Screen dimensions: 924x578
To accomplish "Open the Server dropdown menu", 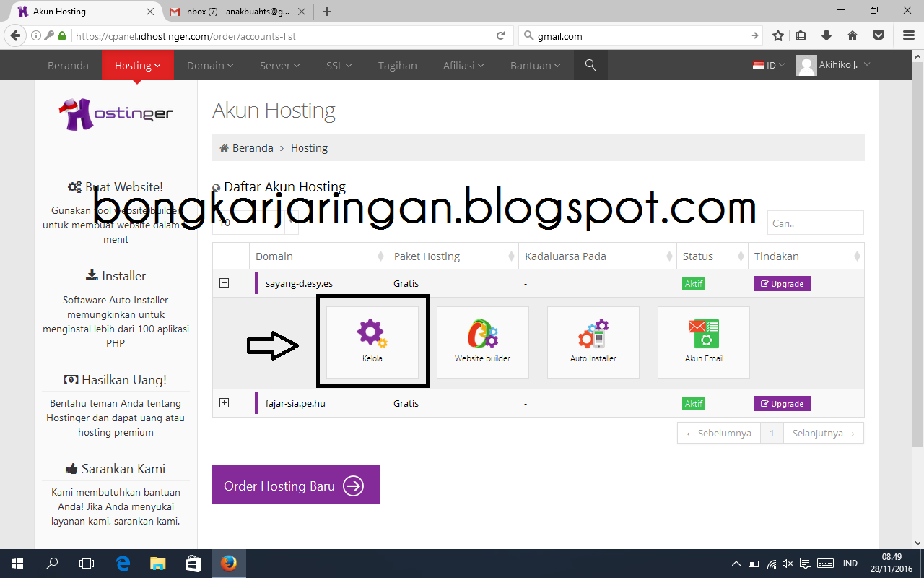I will click(280, 65).
